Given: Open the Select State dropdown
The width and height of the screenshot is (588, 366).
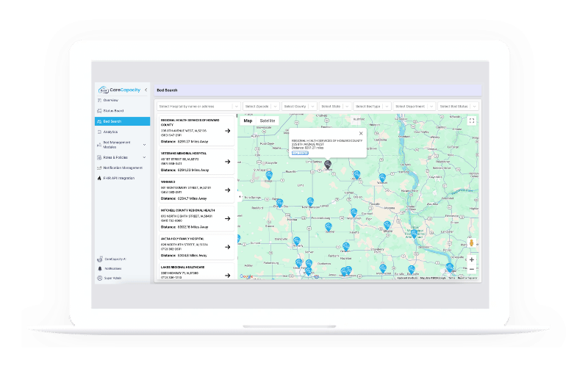Looking at the screenshot, I should (x=334, y=106).
